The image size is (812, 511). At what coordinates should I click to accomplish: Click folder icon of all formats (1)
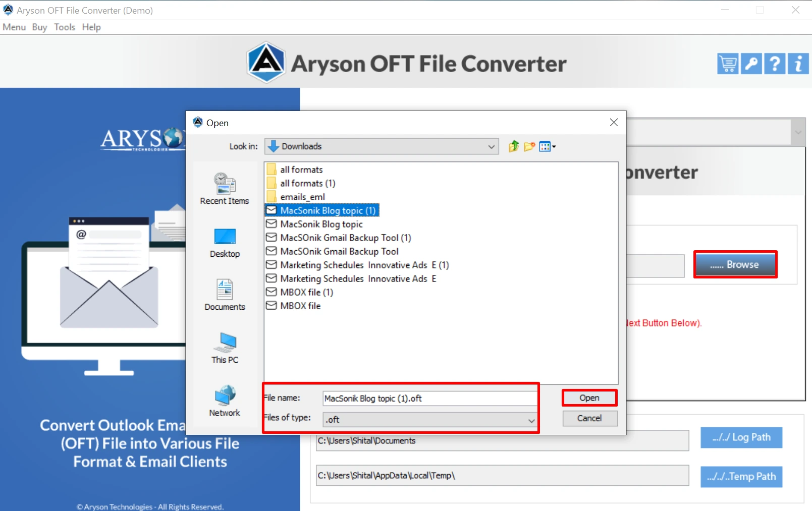(x=272, y=183)
